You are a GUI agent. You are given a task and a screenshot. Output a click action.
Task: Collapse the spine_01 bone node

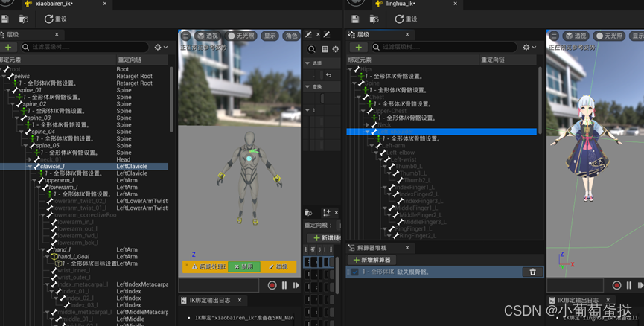pos(8,90)
